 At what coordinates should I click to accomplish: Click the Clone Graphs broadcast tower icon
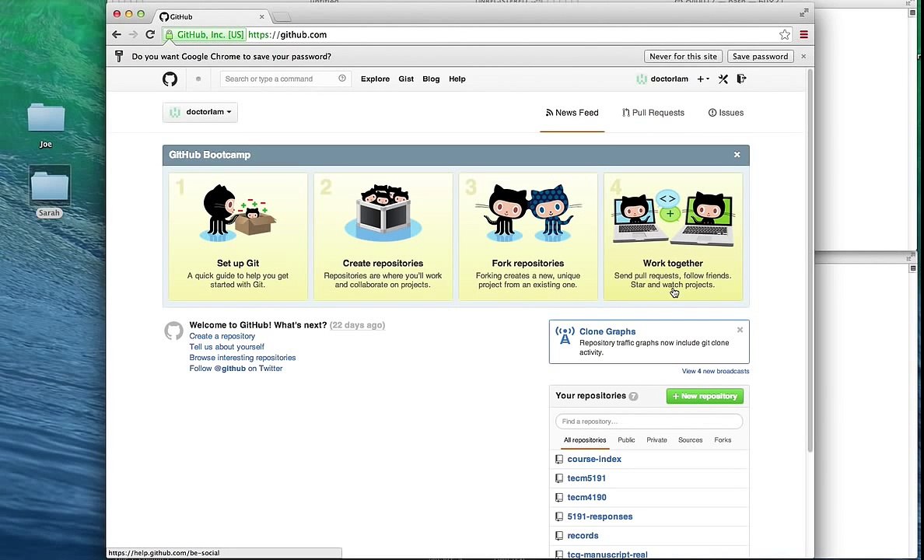[565, 336]
